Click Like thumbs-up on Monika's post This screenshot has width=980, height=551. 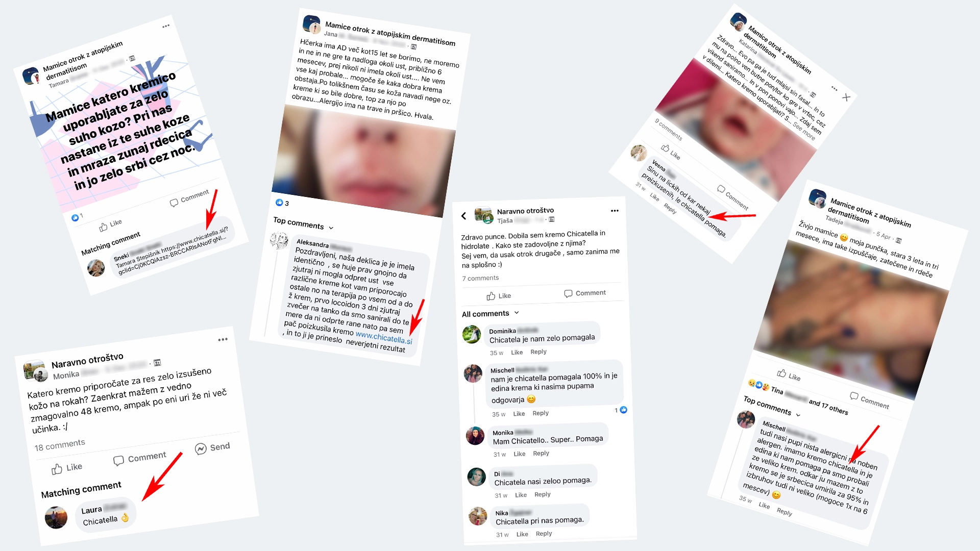click(57, 469)
